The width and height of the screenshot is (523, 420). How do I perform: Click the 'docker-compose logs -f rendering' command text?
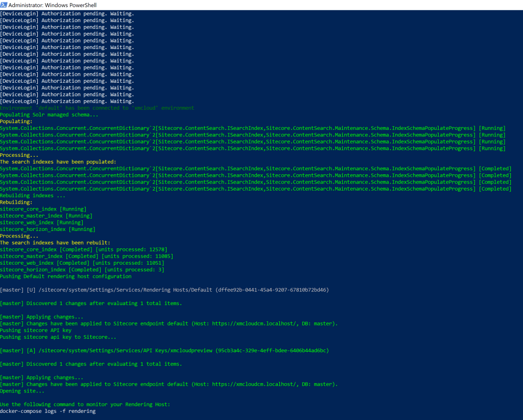tap(47, 411)
